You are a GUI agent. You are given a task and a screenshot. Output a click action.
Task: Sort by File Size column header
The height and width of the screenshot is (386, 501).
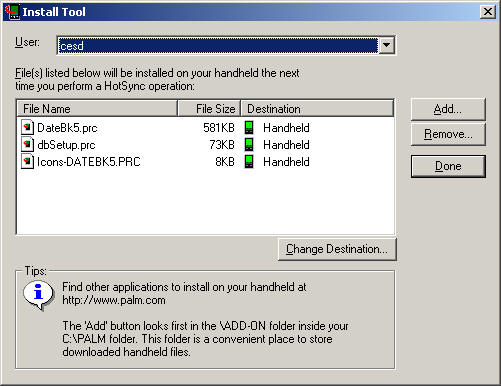pos(209,109)
